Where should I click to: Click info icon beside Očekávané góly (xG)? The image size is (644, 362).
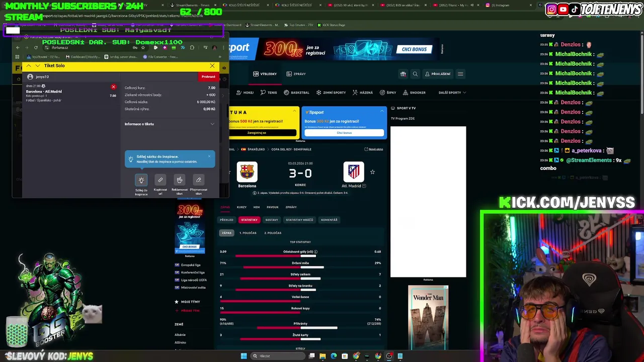(x=315, y=252)
